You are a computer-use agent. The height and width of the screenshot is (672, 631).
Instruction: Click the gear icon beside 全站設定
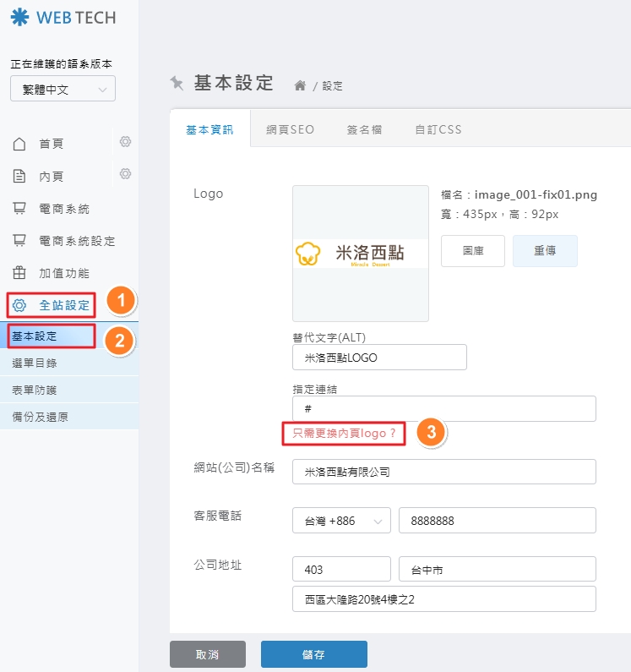pyautogui.click(x=19, y=305)
